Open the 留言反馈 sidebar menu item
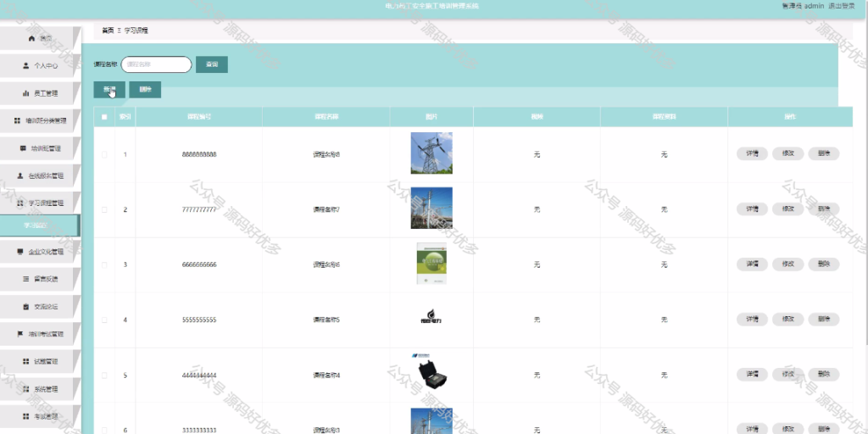868x434 pixels. [40, 279]
